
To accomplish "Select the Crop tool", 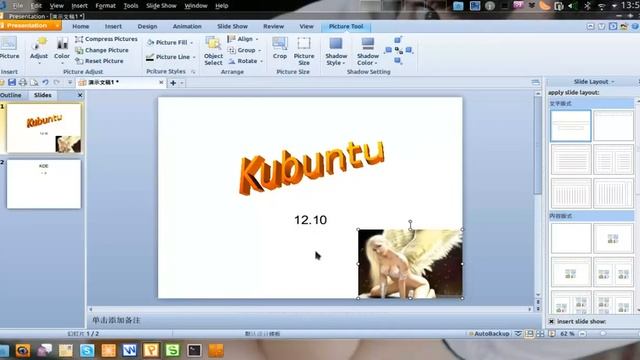I will coord(280,48).
